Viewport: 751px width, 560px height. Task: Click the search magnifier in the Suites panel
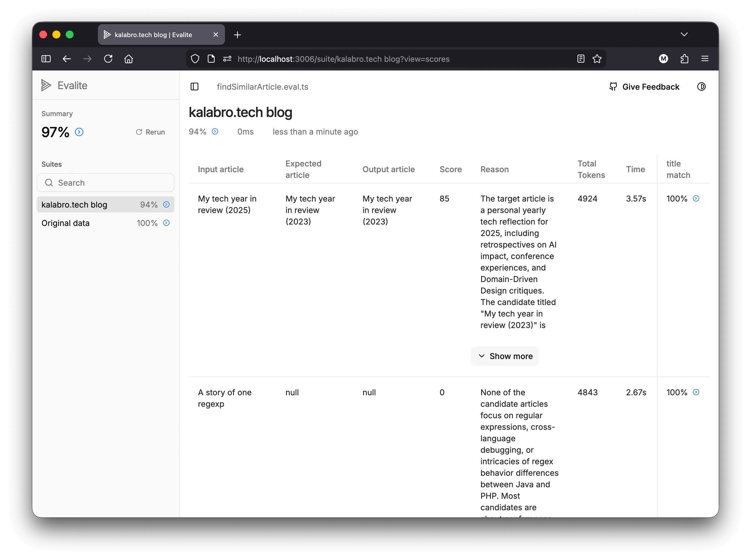[x=49, y=183]
